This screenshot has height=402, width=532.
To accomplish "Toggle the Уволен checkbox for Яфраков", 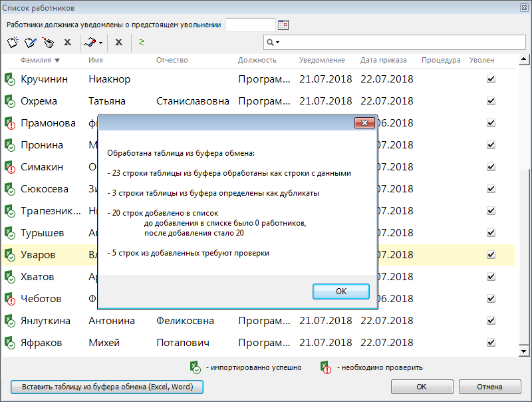I will click(491, 343).
